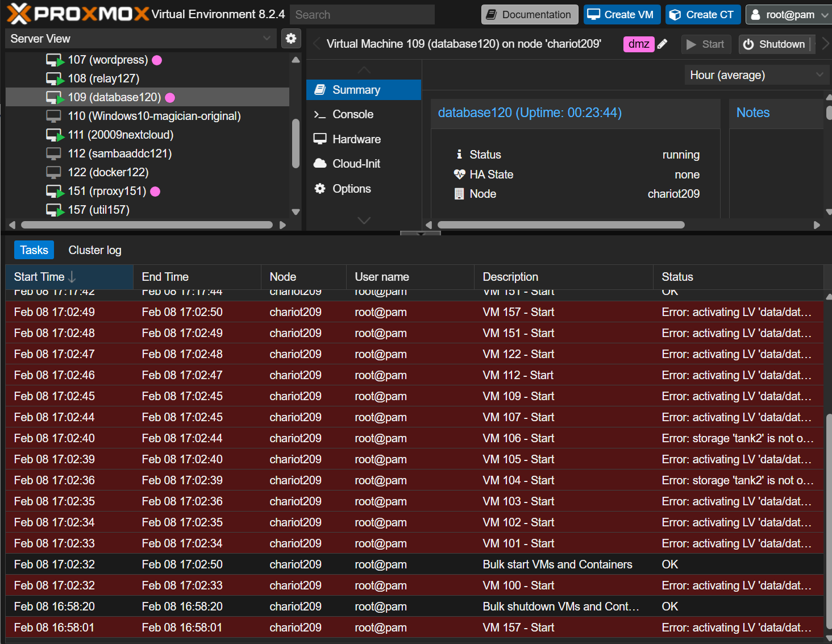
Task: Open the Server View settings gear
Action: point(291,39)
